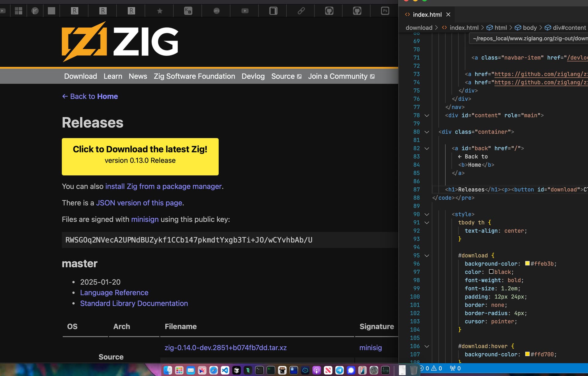Open the Language Reference link
Screen dimensions: 588x376
tap(114, 293)
